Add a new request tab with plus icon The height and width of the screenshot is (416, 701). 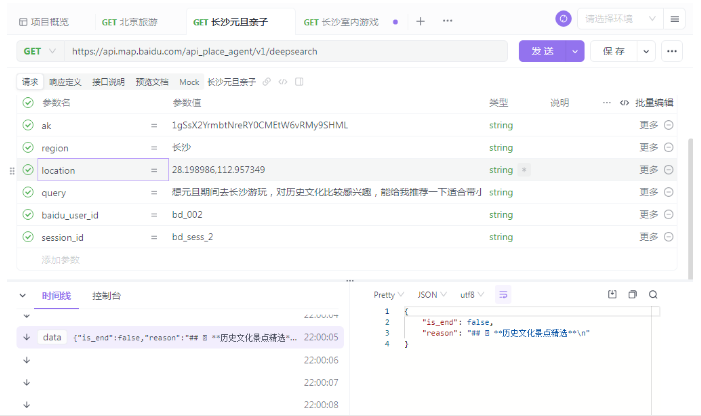pyautogui.click(x=420, y=21)
